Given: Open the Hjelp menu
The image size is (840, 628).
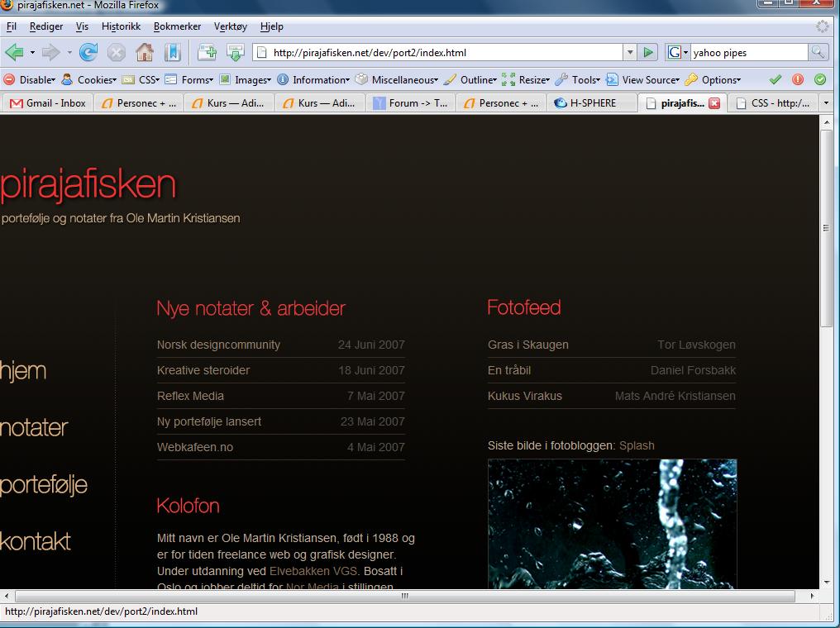Looking at the screenshot, I should point(272,26).
